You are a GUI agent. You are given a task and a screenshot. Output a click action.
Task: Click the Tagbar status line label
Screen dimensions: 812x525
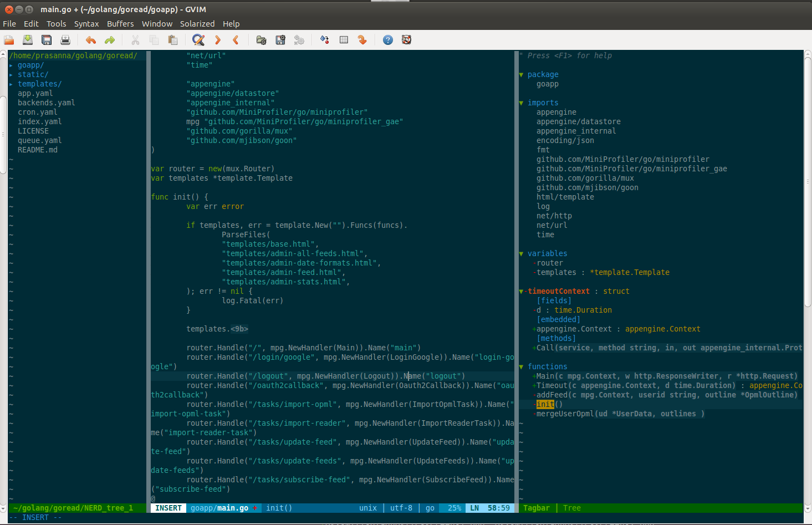pos(537,508)
